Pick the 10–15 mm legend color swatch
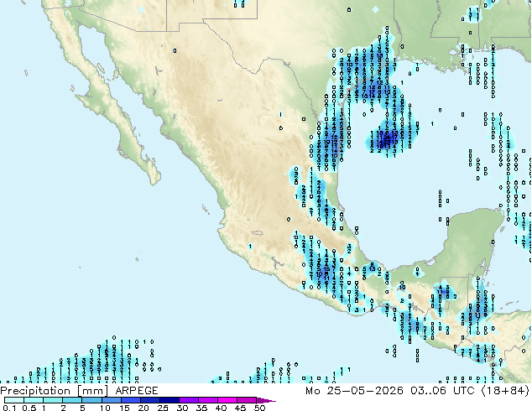This screenshot has height=411, width=532. tap(112, 400)
